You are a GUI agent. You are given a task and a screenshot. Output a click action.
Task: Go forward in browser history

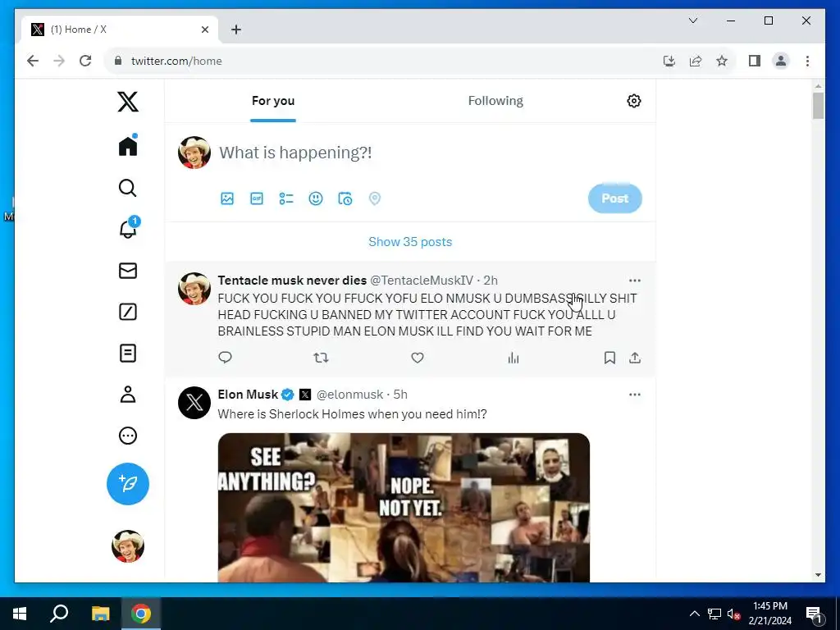coord(59,61)
